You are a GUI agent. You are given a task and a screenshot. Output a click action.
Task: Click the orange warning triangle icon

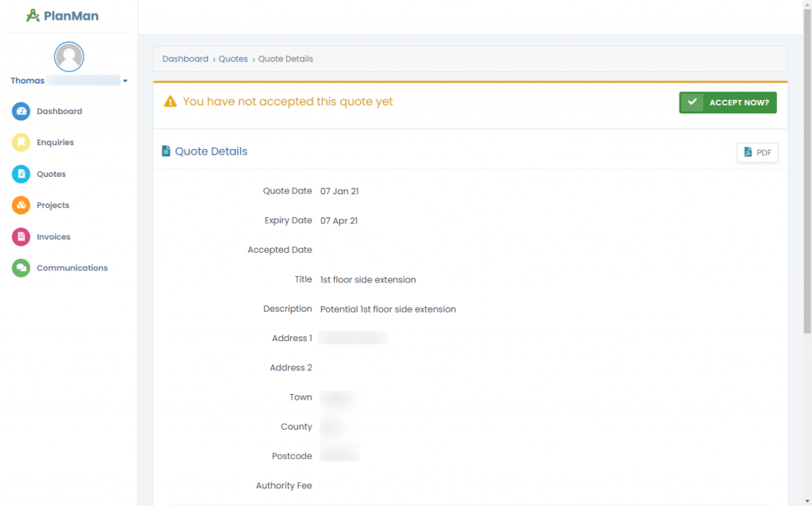click(x=170, y=102)
